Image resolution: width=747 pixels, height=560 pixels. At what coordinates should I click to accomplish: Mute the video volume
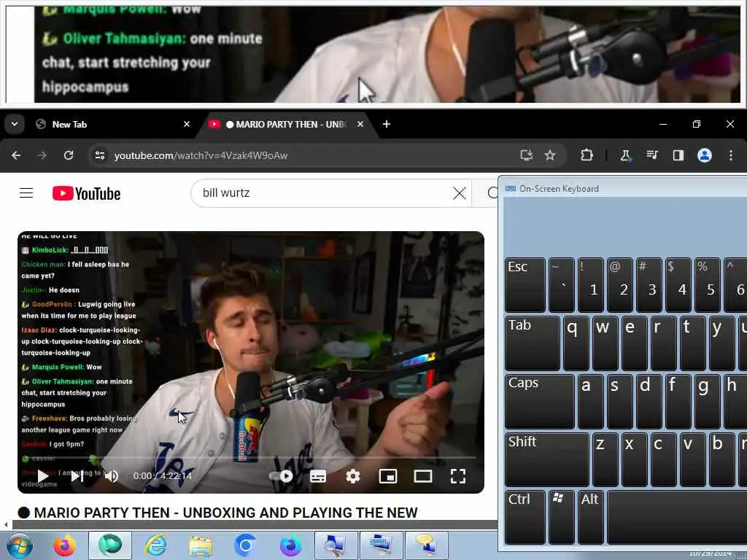pos(111,475)
